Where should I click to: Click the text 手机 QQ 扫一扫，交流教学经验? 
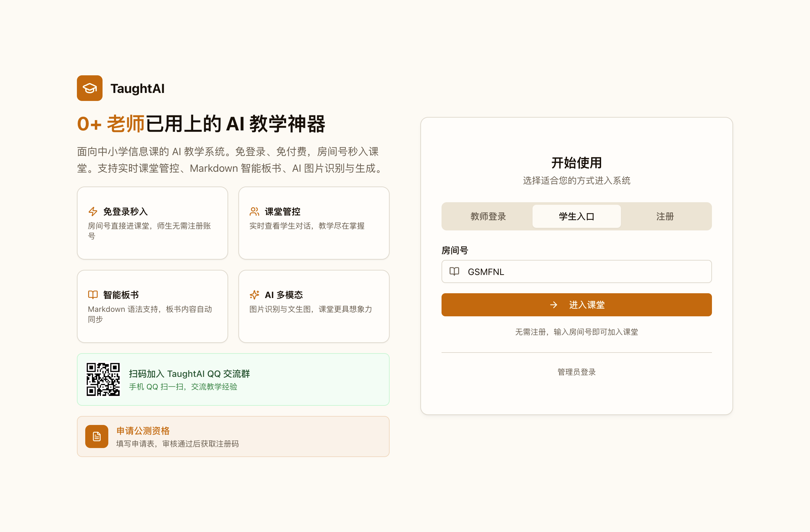tap(183, 387)
